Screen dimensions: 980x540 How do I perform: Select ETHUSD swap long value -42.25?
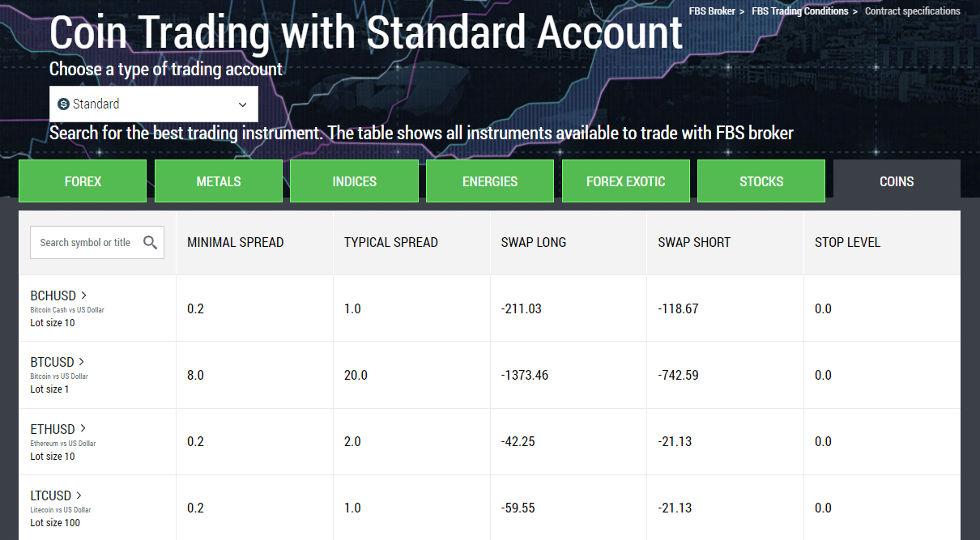coord(518,441)
